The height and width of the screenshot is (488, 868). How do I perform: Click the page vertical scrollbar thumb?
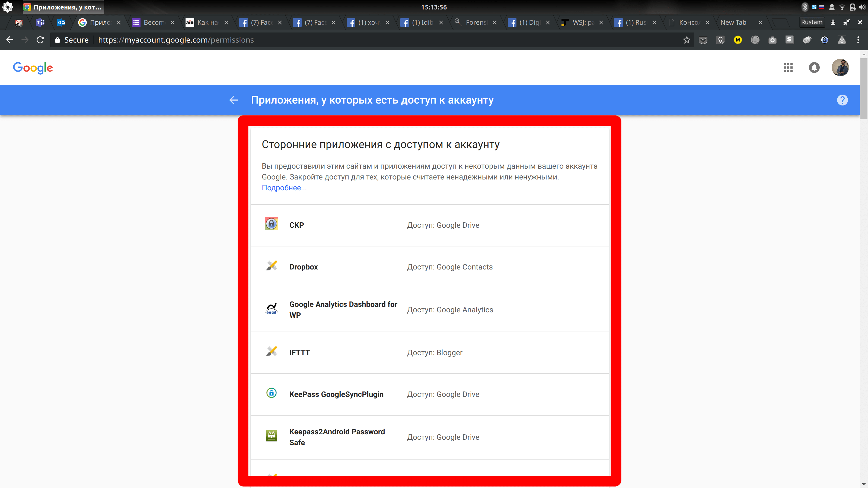point(864,88)
